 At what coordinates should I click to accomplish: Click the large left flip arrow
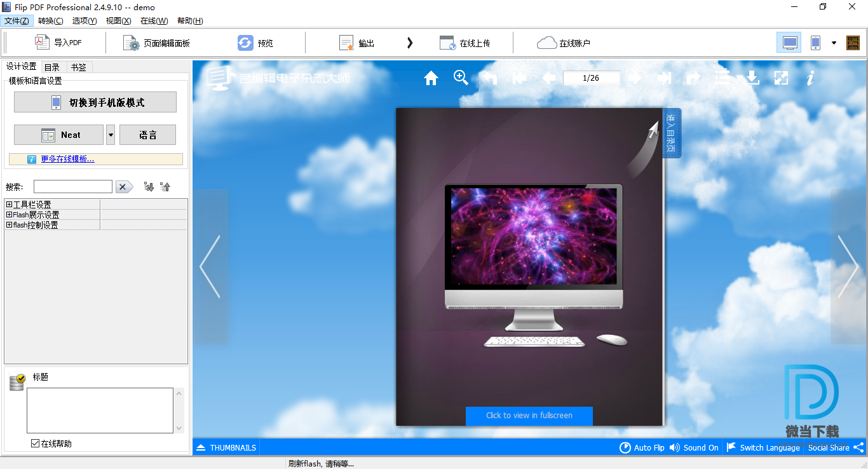coord(210,267)
